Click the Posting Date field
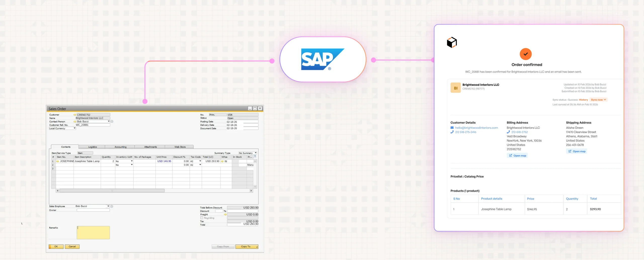 (242, 122)
